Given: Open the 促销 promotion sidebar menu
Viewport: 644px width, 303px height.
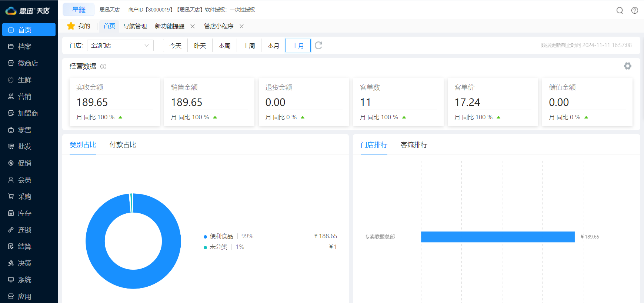Looking at the screenshot, I should point(29,163).
